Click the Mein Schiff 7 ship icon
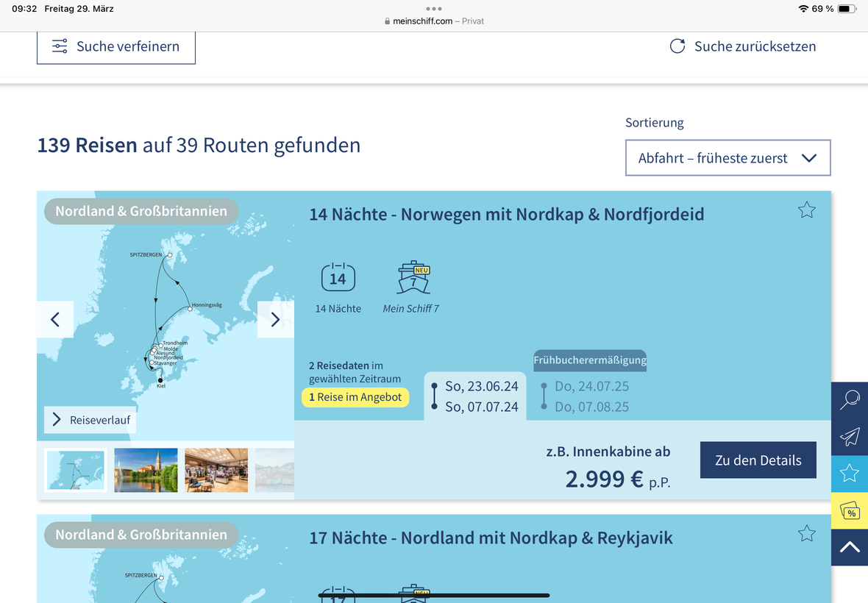 click(413, 278)
